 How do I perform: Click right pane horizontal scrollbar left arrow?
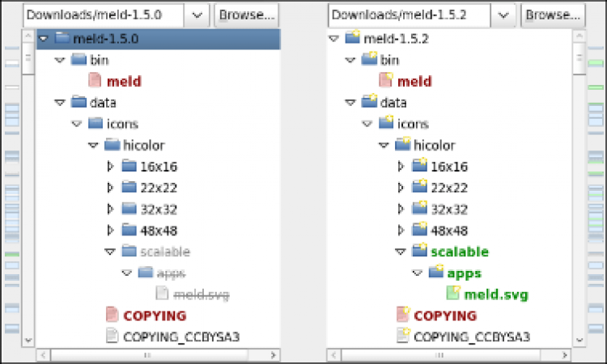click(x=333, y=355)
